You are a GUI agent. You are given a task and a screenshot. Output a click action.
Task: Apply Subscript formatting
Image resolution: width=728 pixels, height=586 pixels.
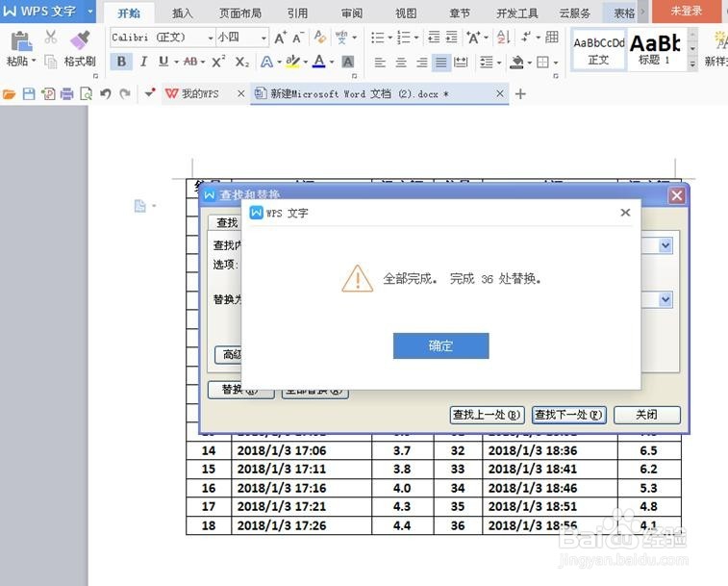coord(242,62)
